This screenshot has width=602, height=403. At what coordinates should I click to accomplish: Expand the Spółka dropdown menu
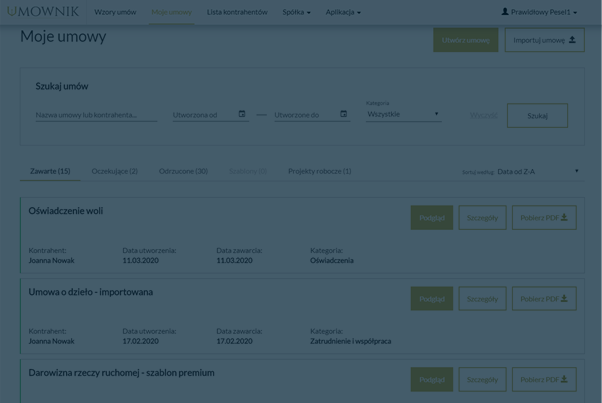(296, 12)
